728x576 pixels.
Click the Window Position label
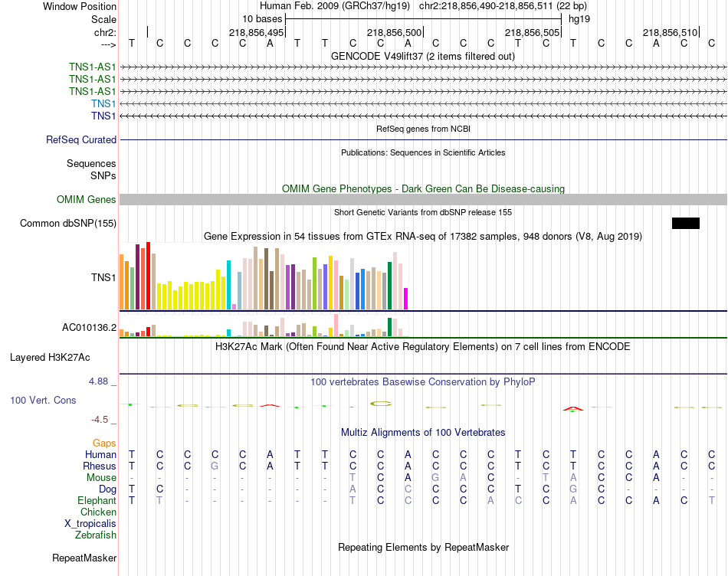[80, 6]
